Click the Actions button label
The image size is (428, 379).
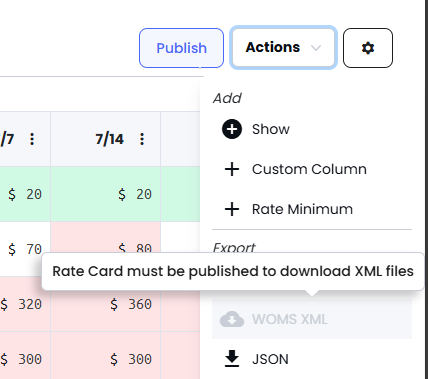(273, 47)
